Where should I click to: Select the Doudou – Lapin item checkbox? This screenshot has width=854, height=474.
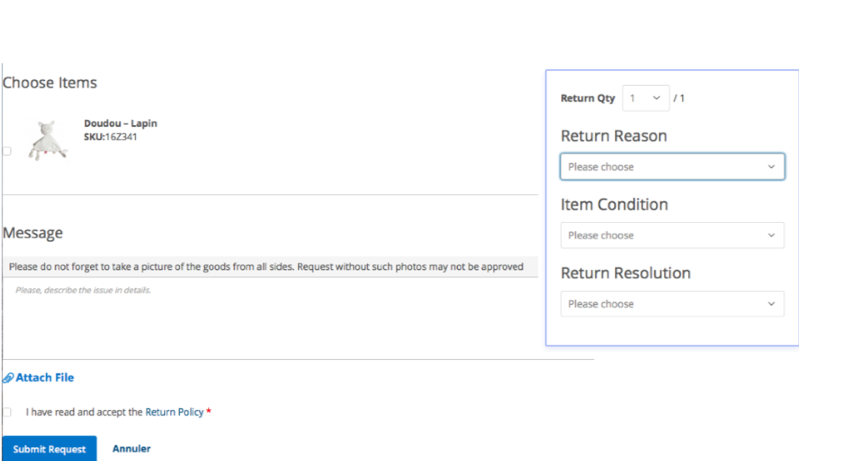7,151
